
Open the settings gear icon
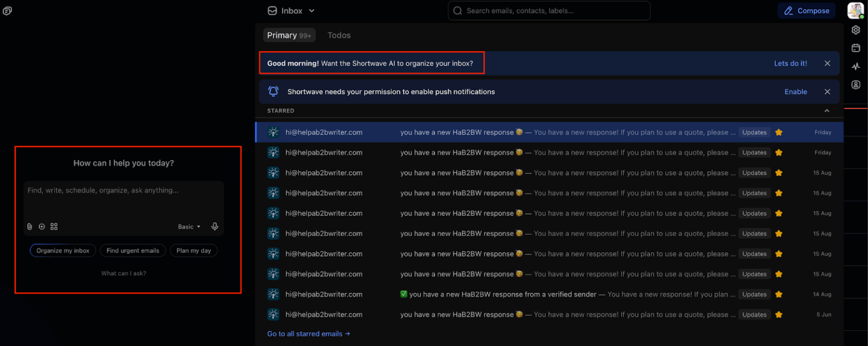coord(856,30)
